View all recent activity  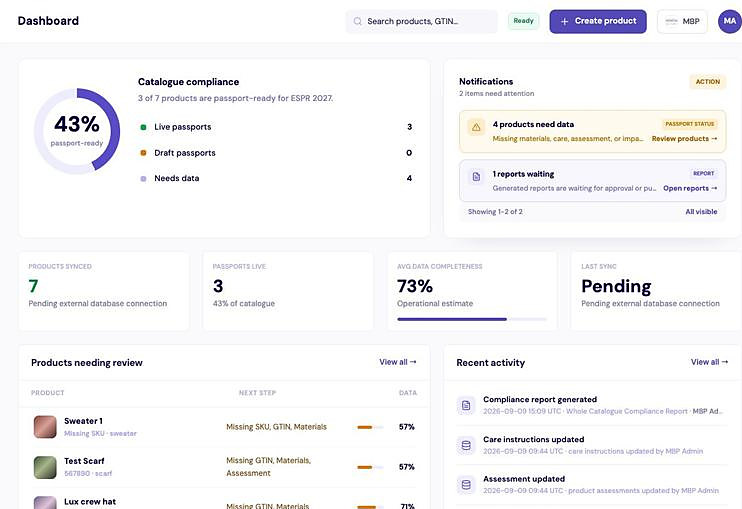pos(709,362)
